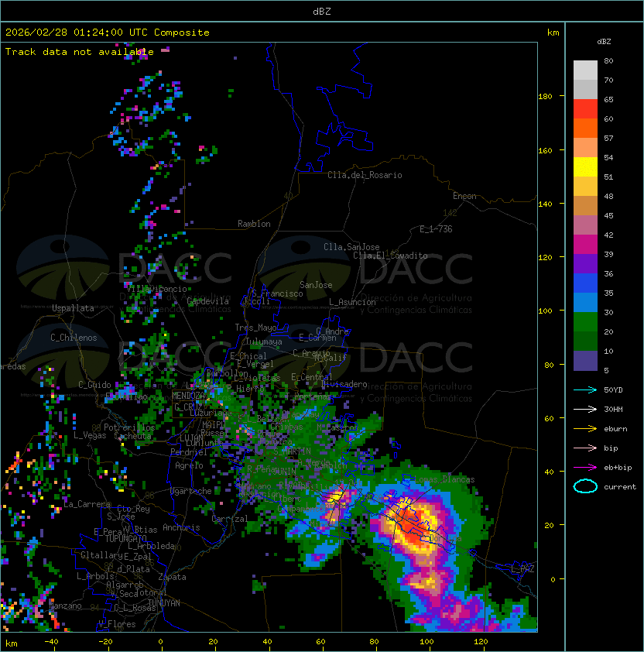The image size is (644, 652).
Task: Click the 'Carrizal' map label
Action: [230, 519]
